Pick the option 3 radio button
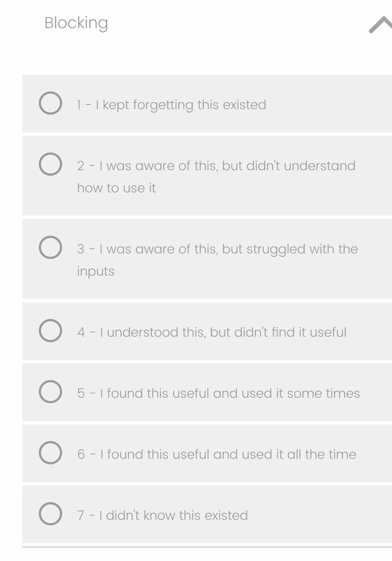This screenshot has width=392, height=561. 50,247
